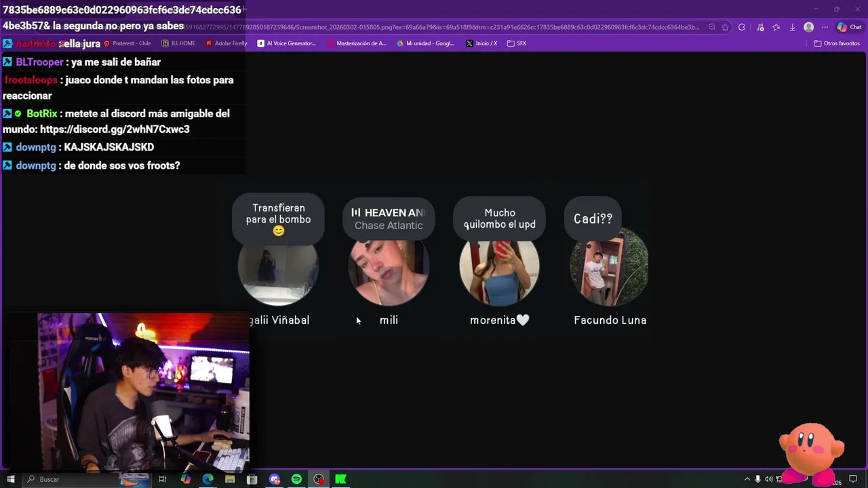Click the media music-note toolbar icon
The image size is (868, 488).
click(x=760, y=27)
